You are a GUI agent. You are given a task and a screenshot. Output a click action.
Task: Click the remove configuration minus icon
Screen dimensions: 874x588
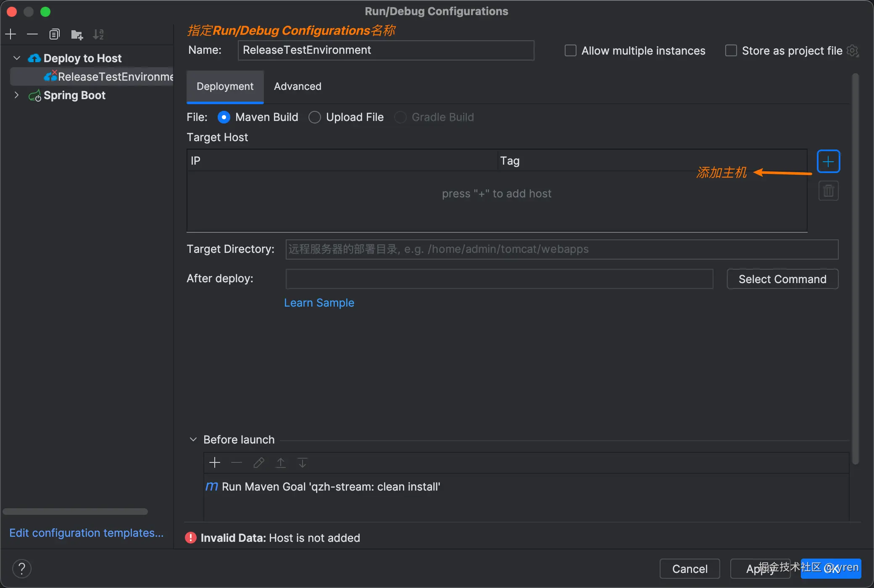click(x=32, y=34)
